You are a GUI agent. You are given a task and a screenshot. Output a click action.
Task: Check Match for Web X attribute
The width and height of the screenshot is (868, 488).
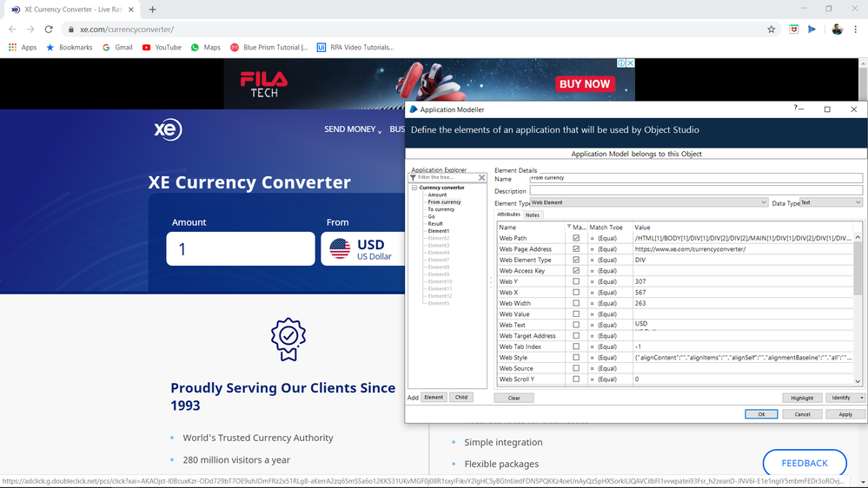tap(576, 292)
